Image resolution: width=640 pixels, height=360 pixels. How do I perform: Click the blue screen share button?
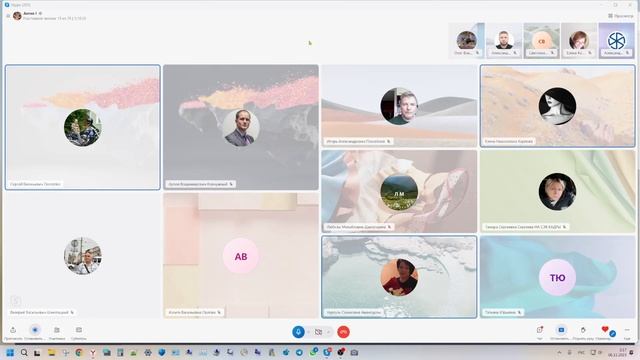pos(561,330)
